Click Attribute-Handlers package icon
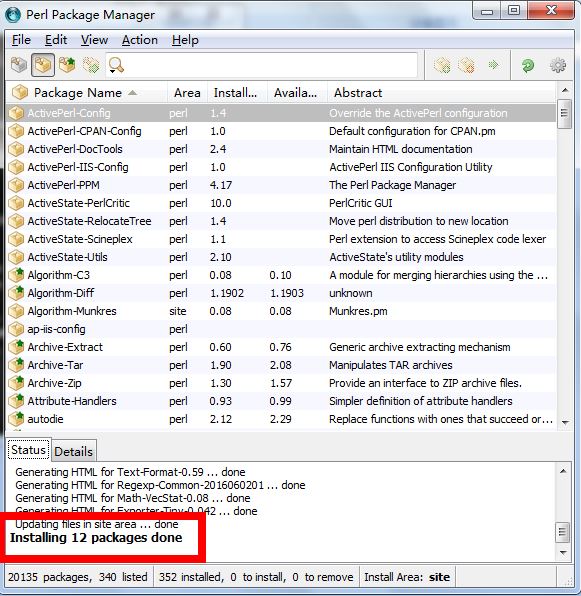This screenshot has height=596, width=581. (16, 401)
